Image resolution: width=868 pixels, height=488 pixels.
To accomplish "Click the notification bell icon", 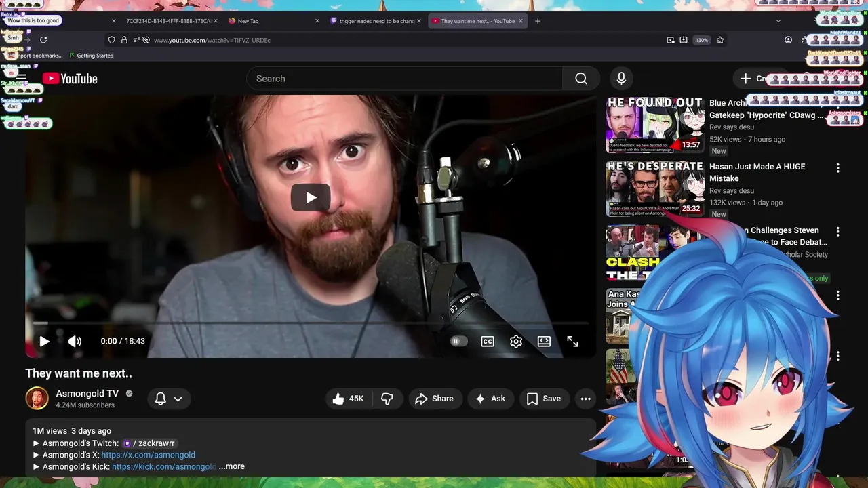I will click(161, 399).
